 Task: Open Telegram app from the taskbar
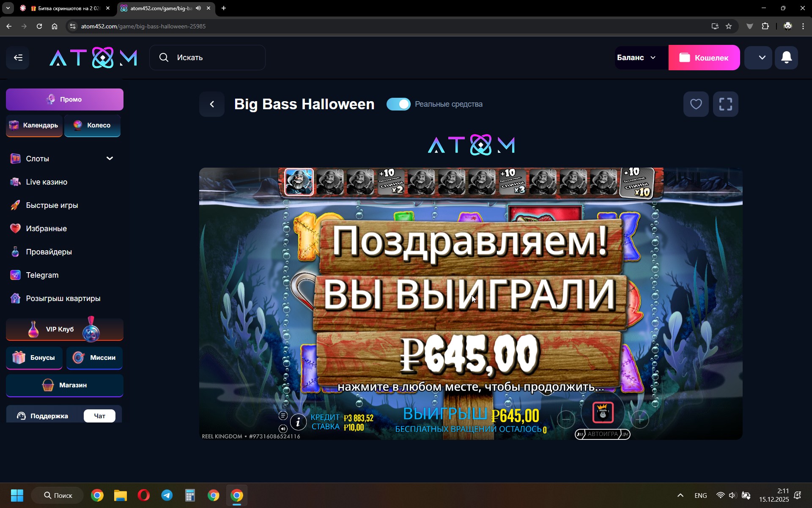[167, 495]
